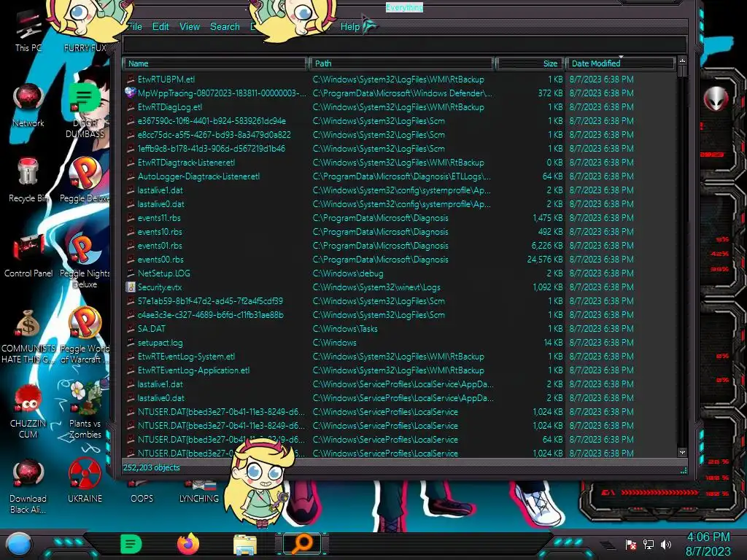Viewport: 747px width, 560px height.
Task: Select setupact.log file icon
Action: (130, 343)
